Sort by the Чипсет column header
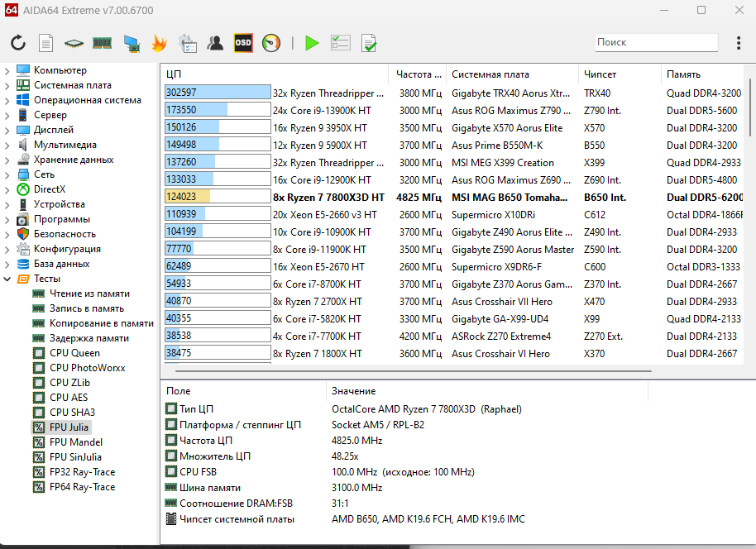The image size is (756, 549). click(x=620, y=74)
